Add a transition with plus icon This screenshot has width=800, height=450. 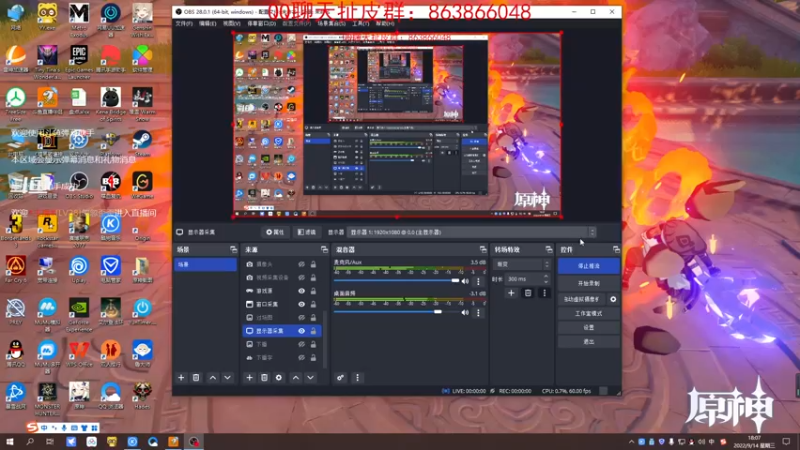pos(511,293)
